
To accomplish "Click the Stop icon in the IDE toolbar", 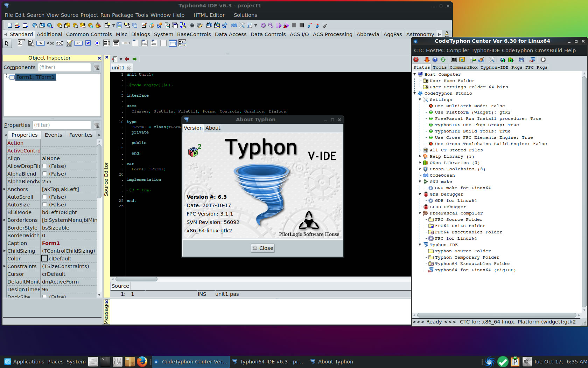I will tap(302, 25).
